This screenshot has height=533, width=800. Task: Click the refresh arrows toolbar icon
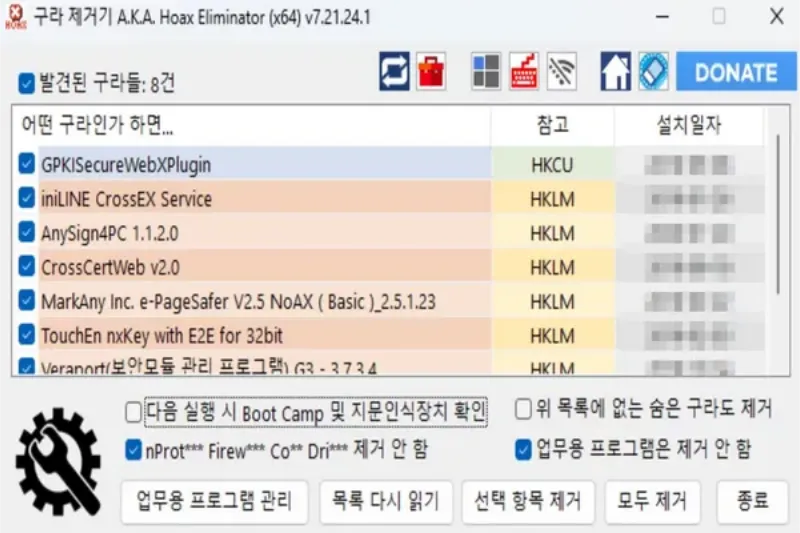tap(394, 72)
